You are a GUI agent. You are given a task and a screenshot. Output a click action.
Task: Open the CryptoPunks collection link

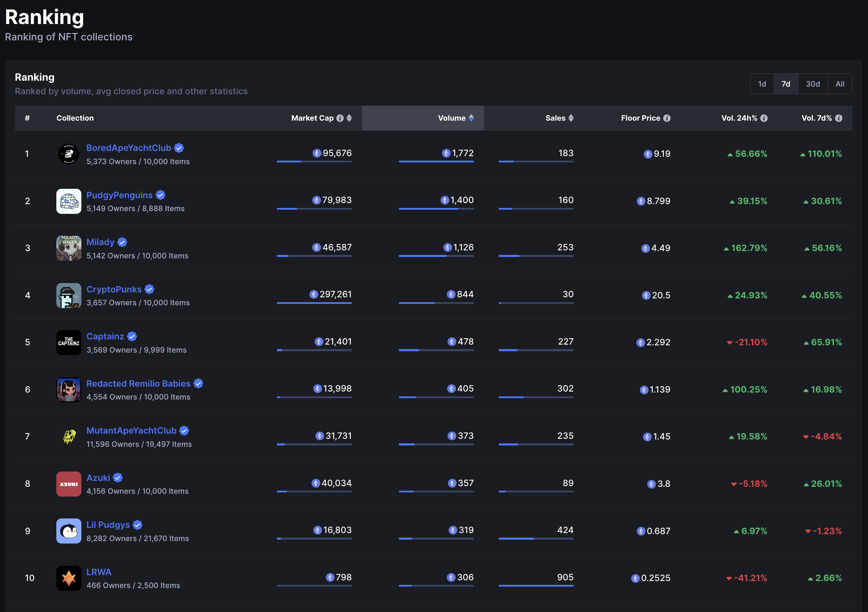[x=114, y=290]
